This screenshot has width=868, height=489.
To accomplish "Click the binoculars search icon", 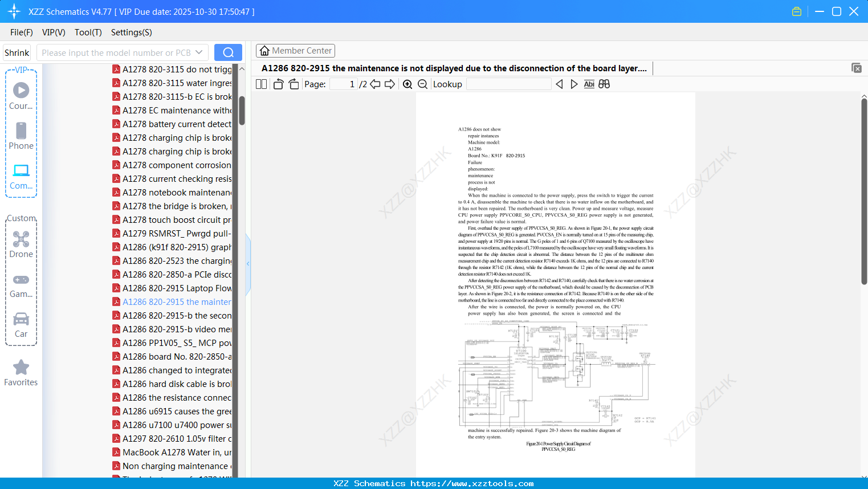I will pos(604,84).
